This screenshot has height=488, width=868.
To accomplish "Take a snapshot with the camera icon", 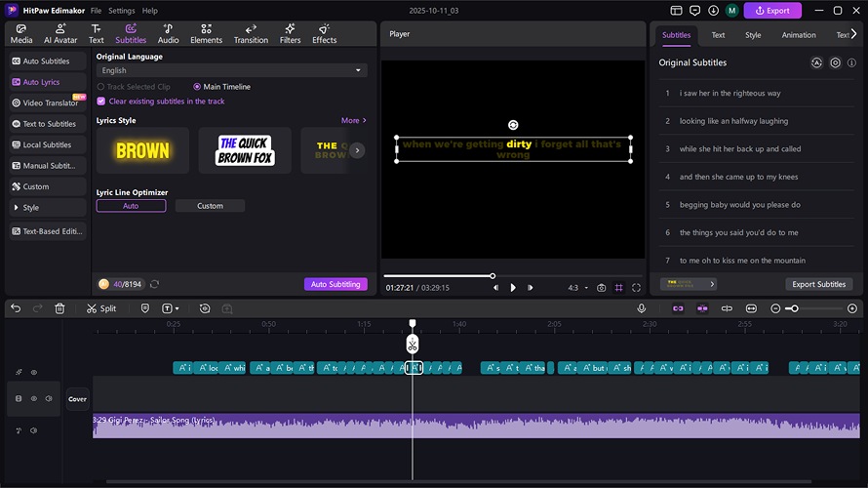I will [601, 288].
